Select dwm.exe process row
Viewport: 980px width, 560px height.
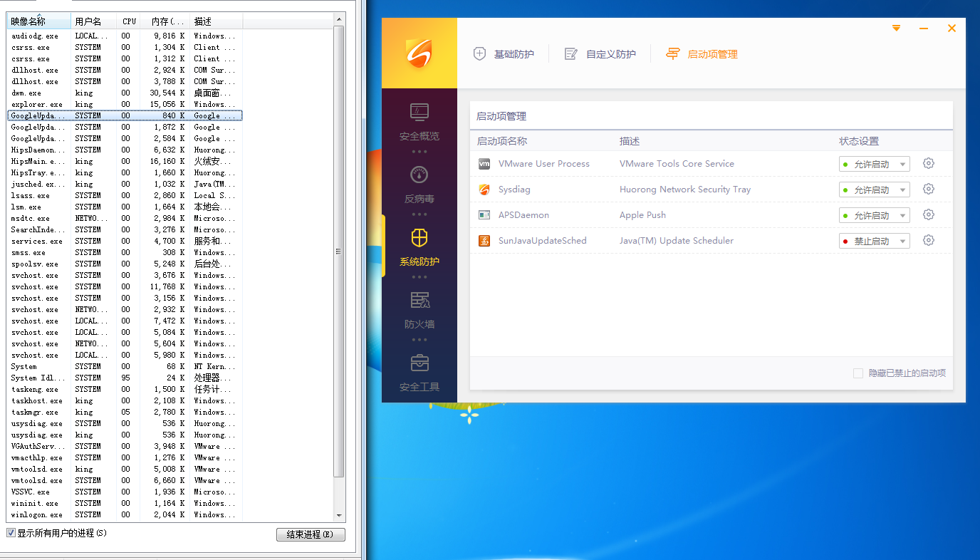pyautogui.click(x=125, y=93)
